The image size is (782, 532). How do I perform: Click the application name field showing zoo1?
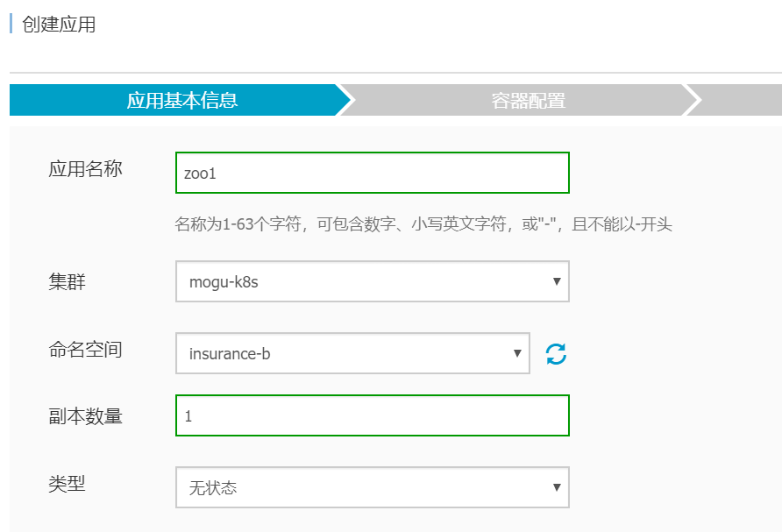(x=372, y=173)
